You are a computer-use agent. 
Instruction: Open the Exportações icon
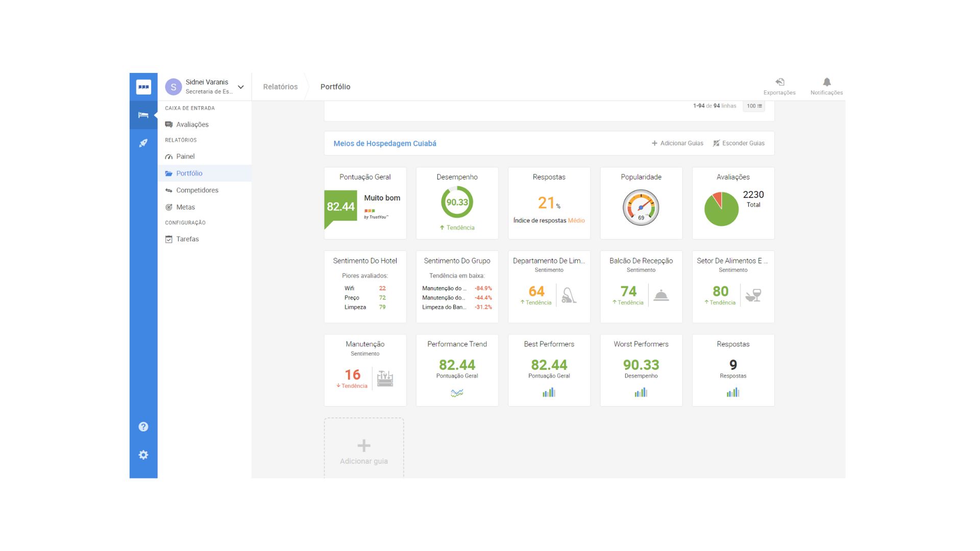point(779,82)
